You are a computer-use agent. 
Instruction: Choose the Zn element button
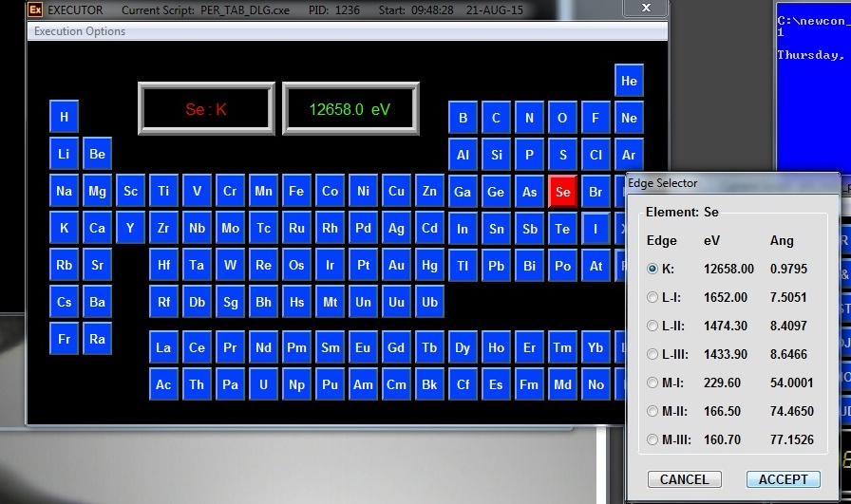[429, 192]
